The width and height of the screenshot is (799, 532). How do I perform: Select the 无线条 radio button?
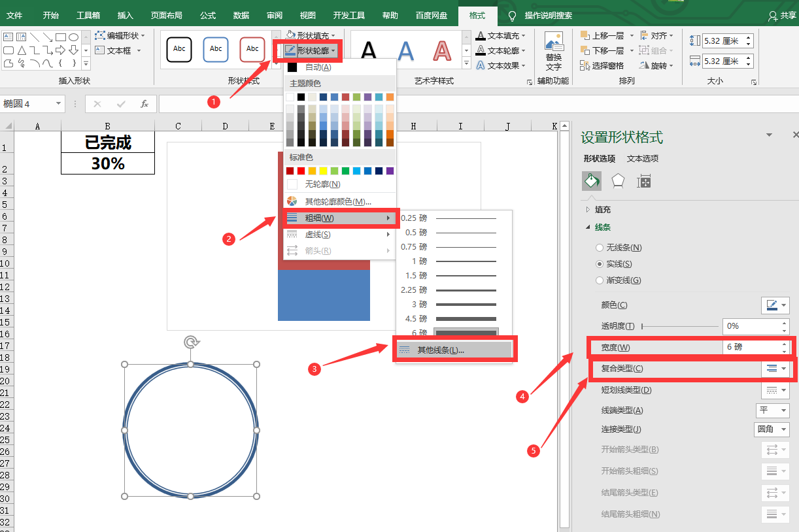click(600, 248)
